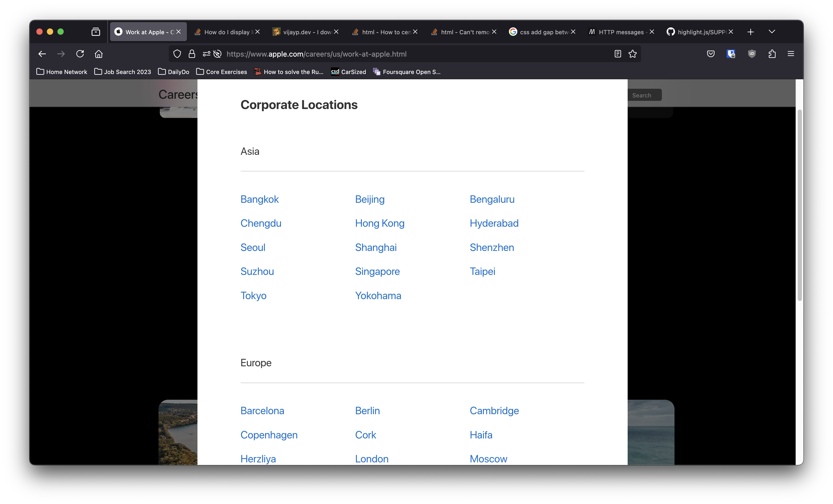This screenshot has height=504, width=833.
Task: Open the Bitwarden extension icon
Action: coord(731,54)
